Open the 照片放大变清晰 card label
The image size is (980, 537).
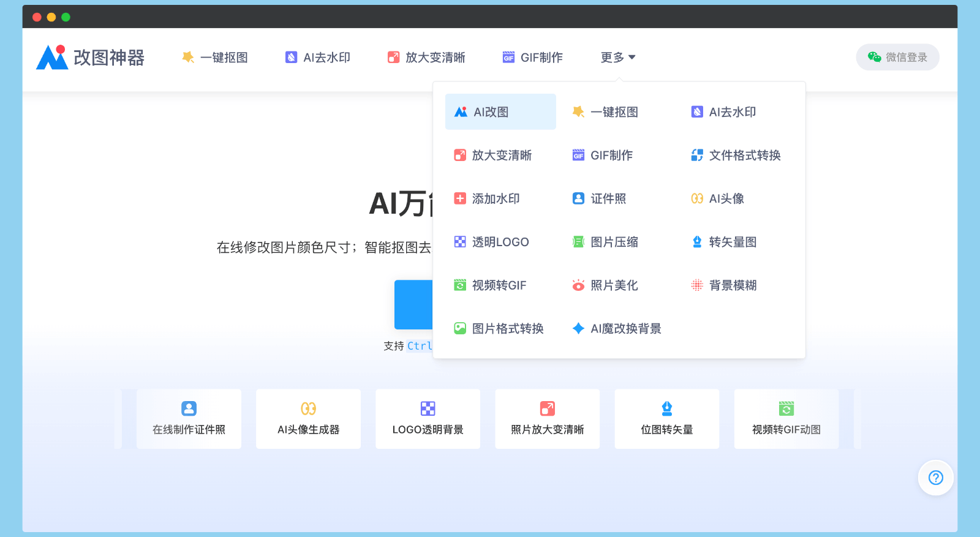coord(548,429)
